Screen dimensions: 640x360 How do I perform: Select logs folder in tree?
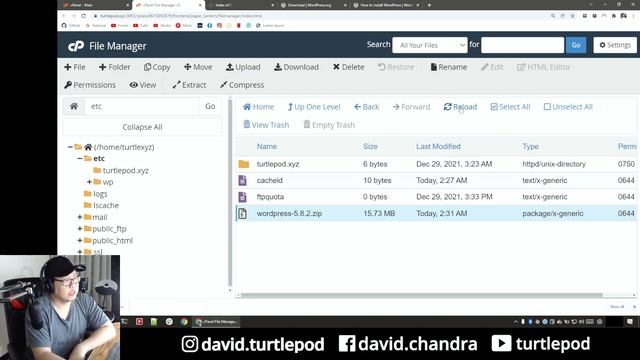click(x=100, y=194)
